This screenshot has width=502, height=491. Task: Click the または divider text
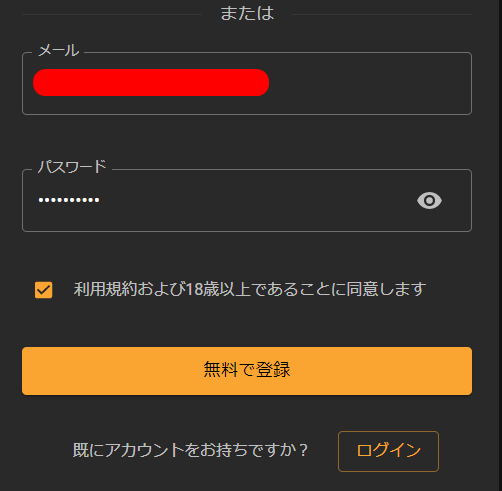pos(247,13)
